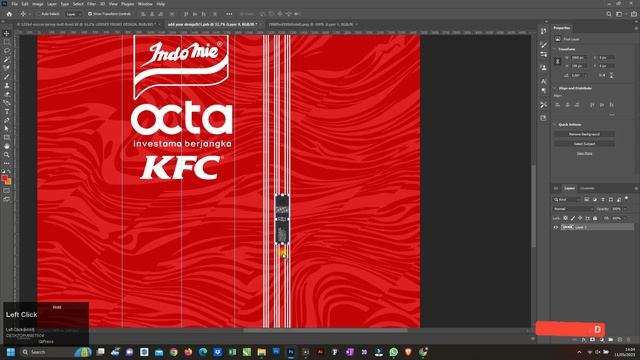Screen dimensions: 640x360
Task: Collapse the Quick Actions section
Action: click(555, 124)
